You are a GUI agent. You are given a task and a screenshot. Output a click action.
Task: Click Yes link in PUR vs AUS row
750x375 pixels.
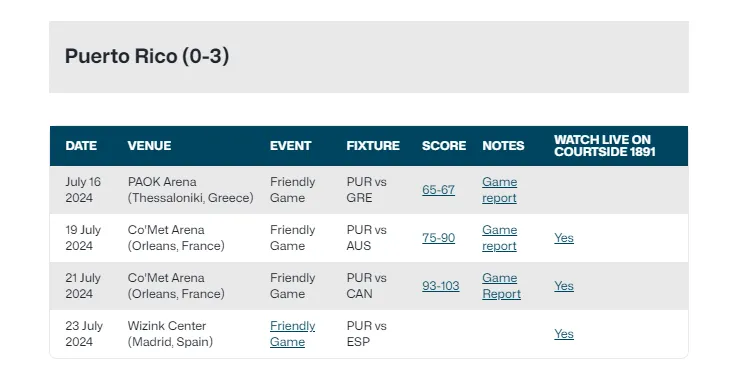564,238
